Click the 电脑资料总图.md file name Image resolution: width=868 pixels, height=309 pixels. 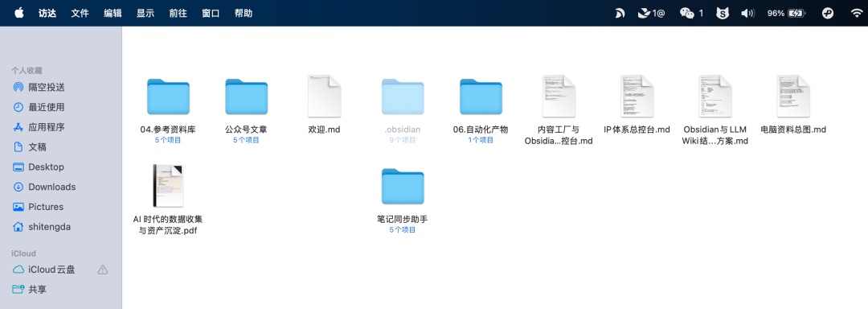[793, 130]
